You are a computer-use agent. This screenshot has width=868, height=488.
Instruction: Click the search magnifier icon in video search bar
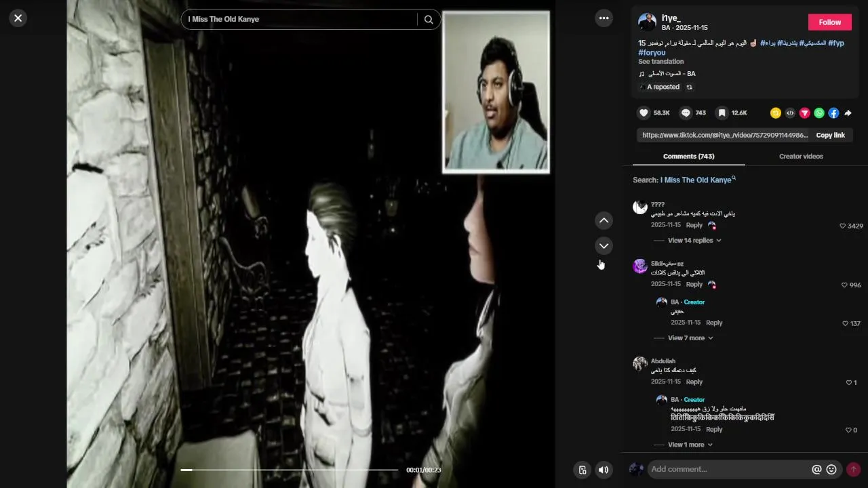[429, 20]
